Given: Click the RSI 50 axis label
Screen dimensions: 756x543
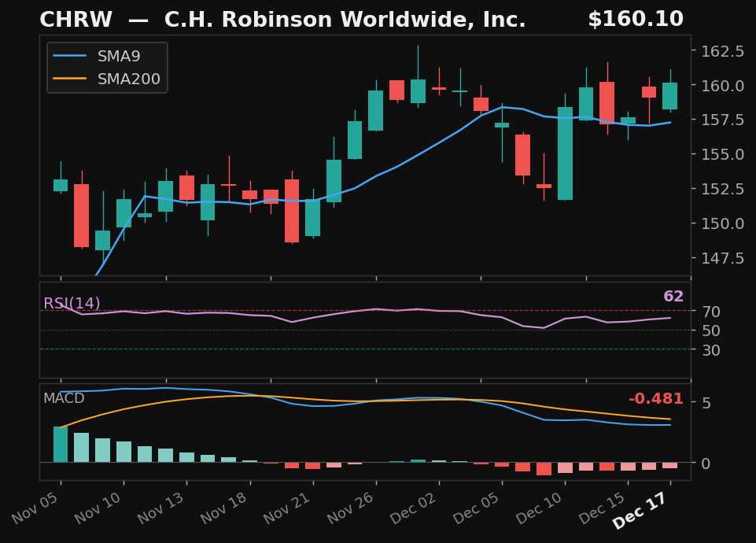Looking at the screenshot, I should pos(711,331).
